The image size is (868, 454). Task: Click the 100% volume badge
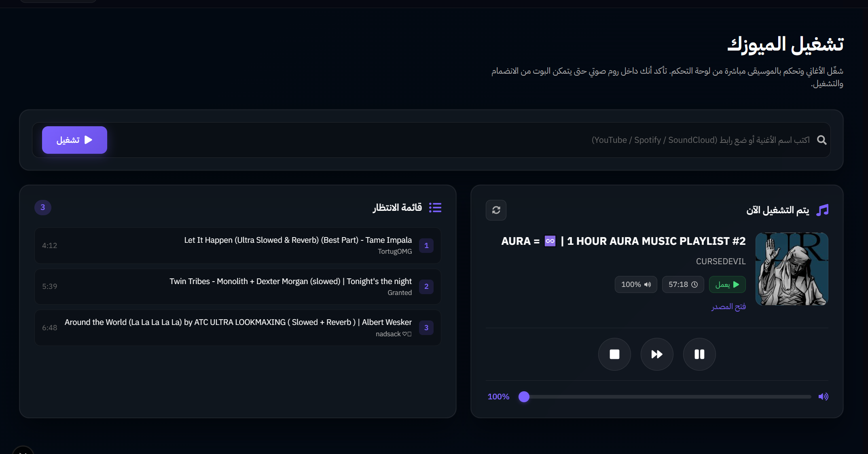coord(636,284)
